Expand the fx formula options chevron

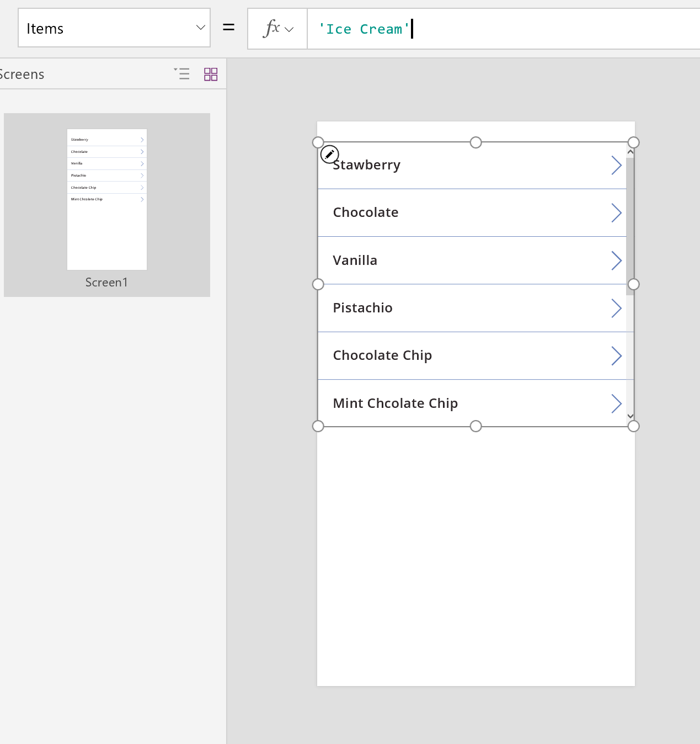289,29
